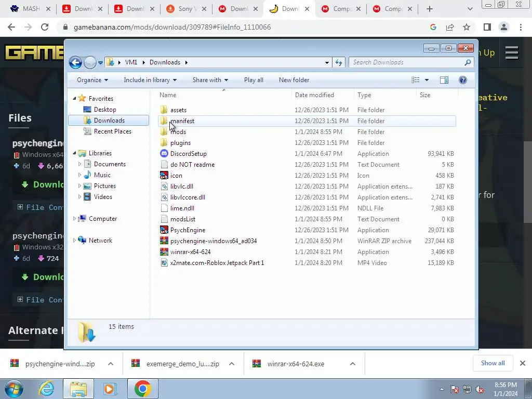Expand the Computer tree node
532x399 pixels.
tap(74, 219)
